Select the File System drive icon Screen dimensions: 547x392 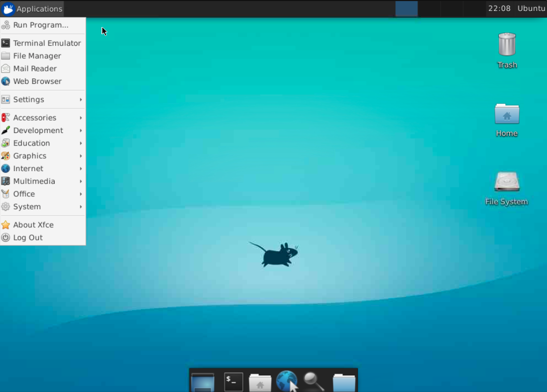point(506,189)
